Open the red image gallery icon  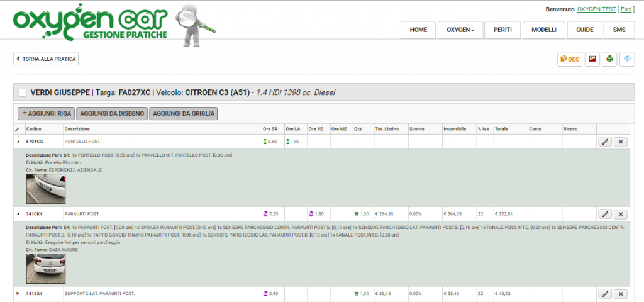point(592,59)
